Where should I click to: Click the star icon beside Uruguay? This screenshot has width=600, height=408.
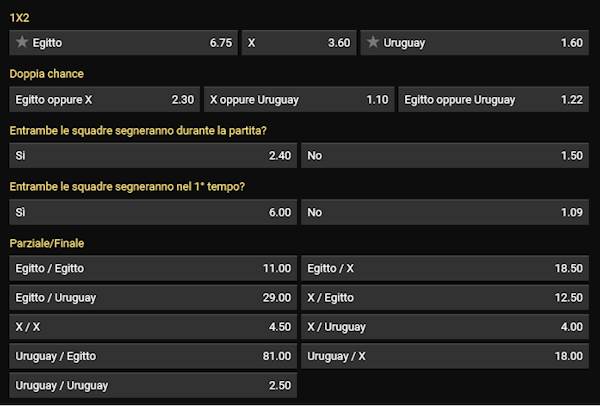click(x=374, y=43)
